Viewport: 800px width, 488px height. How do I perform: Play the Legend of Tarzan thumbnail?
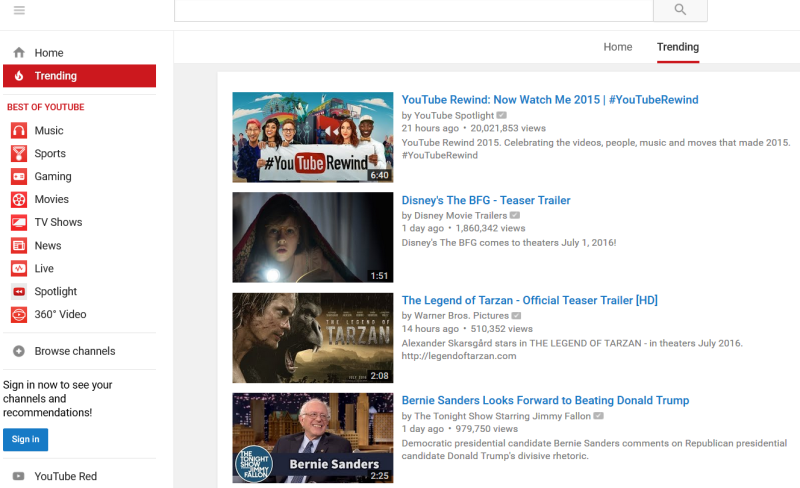tap(313, 338)
